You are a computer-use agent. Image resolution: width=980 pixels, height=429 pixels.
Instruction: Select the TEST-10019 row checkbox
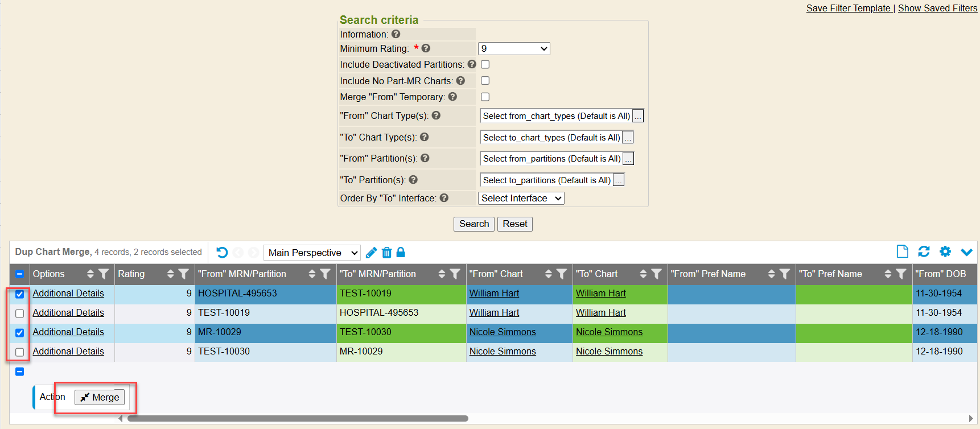click(x=19, y=313)
